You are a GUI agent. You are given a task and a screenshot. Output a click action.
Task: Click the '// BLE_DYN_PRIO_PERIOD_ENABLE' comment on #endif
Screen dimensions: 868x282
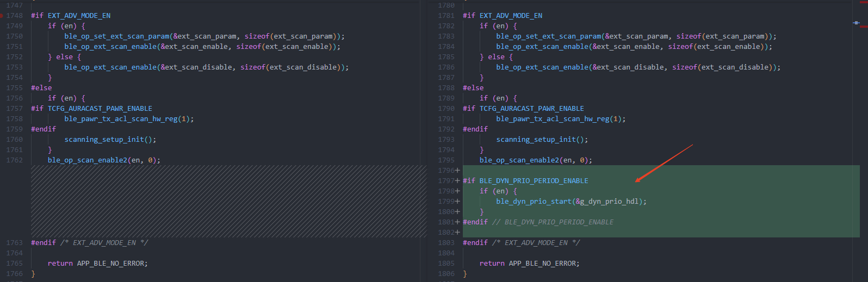553,222
